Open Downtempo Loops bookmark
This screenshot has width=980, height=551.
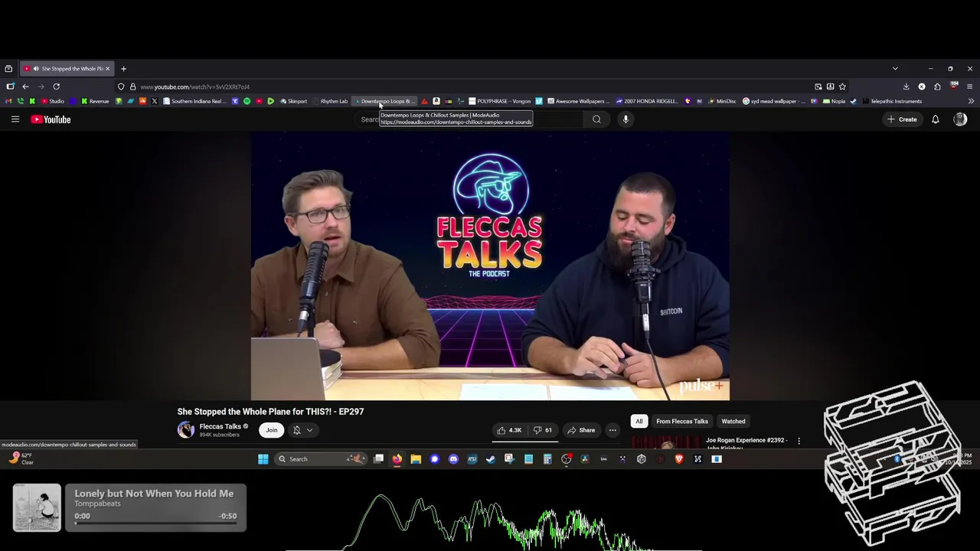[x=384, y=101]
